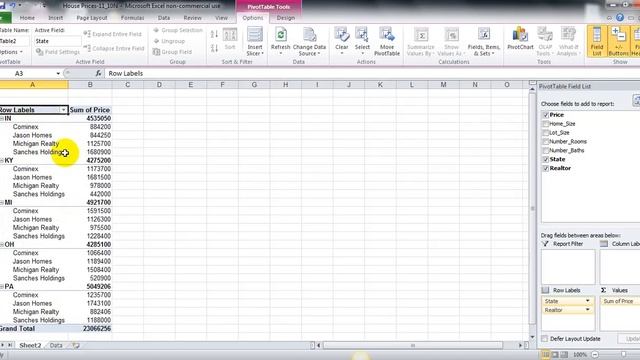Open the Formulas tab

pyautogui.click(x=132, y=18)
